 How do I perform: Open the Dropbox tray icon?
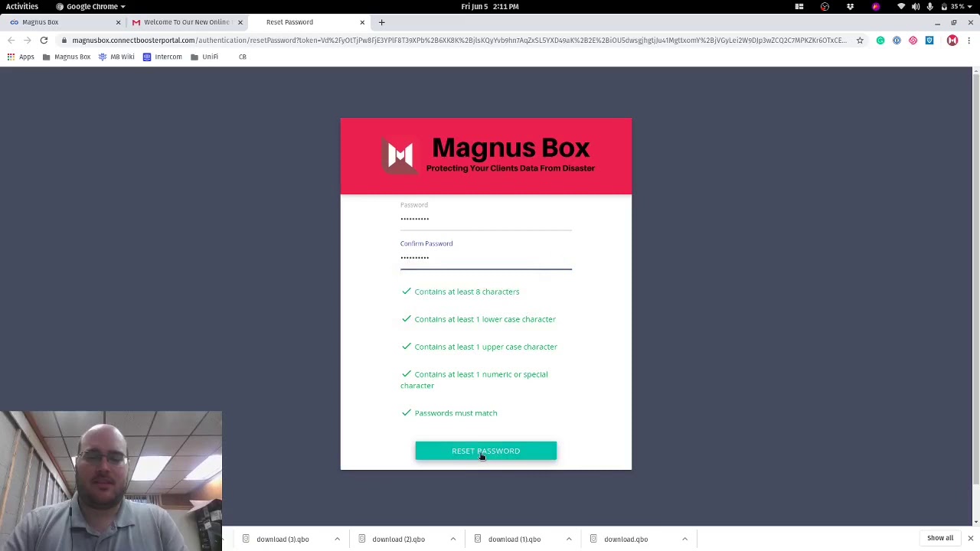pyautogui.click(x=850, y=6)
